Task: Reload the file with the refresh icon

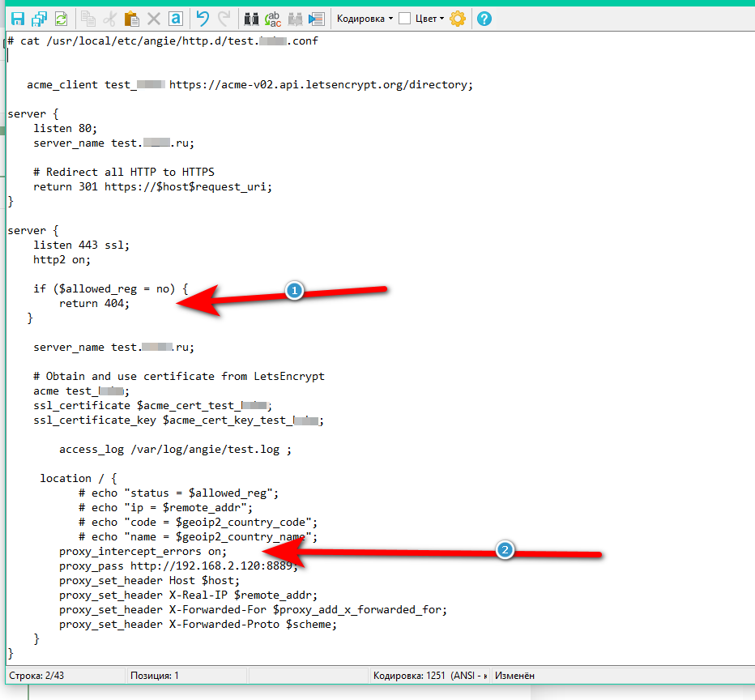Action: pos(60,19)
